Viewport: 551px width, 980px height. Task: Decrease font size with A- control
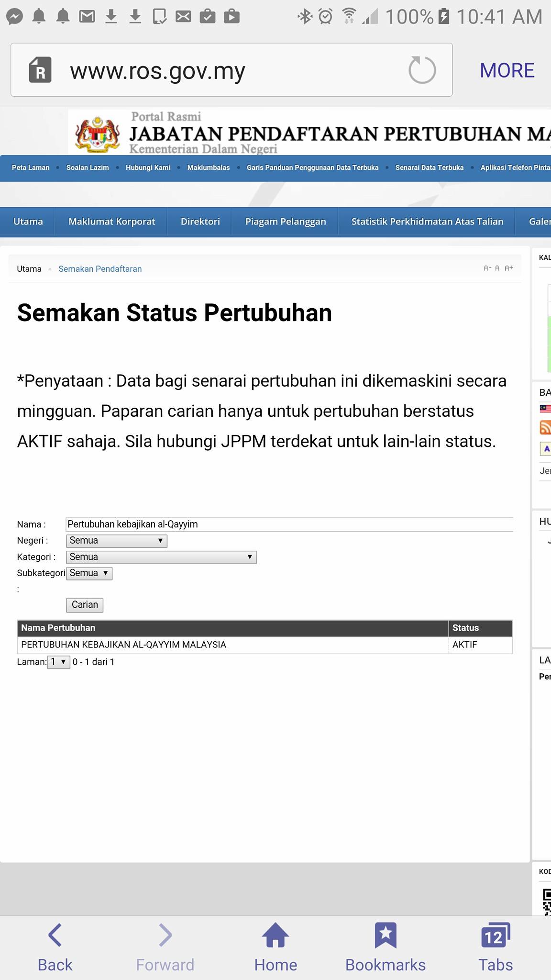coord(487,268)
